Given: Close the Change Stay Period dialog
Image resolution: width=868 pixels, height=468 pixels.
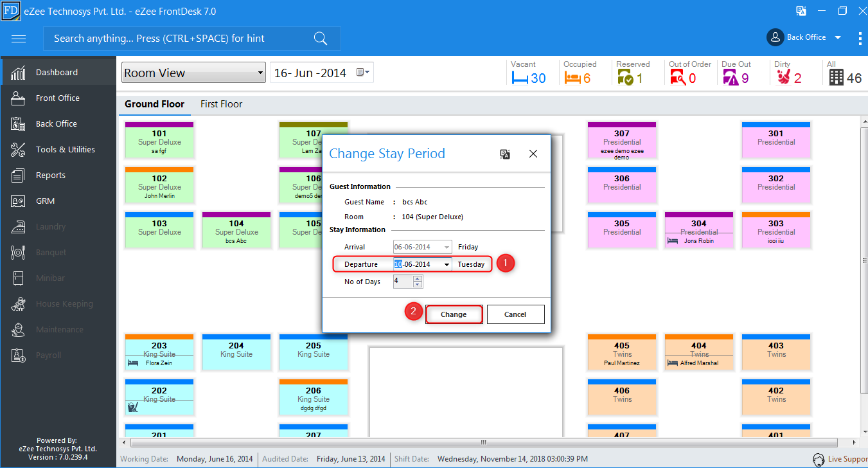Looking at the screenshot, I should [533, 154].
